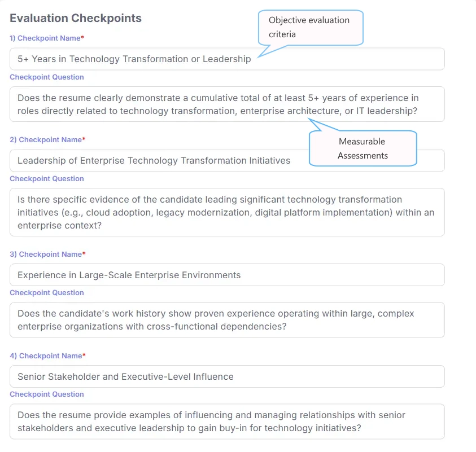Click checkpoint 4's question about senior stakeholders
This screenshot has width=476, height=452.
[226, 422]
